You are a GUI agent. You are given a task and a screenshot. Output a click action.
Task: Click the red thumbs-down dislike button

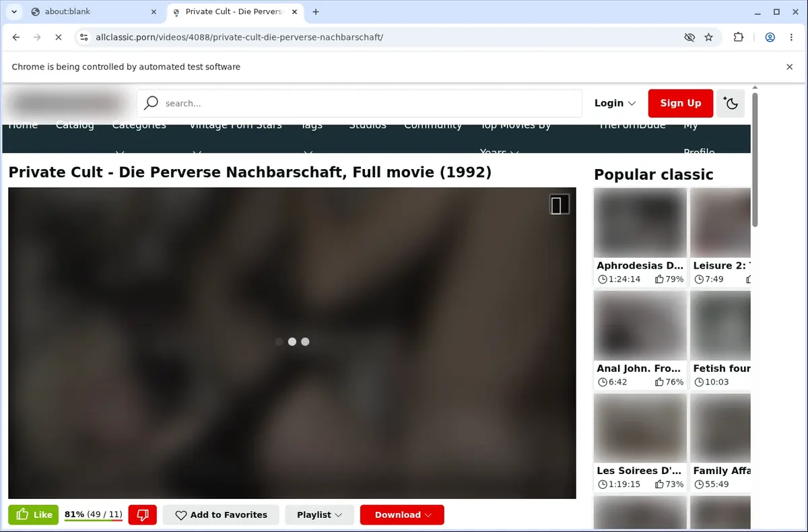tap(142, 514)
